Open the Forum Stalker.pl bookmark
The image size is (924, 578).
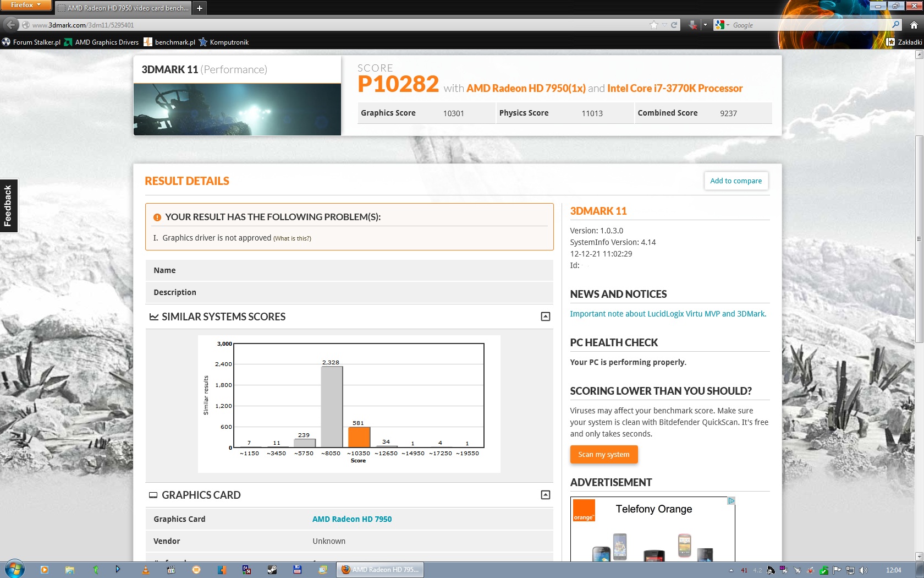tap(31, 42)
